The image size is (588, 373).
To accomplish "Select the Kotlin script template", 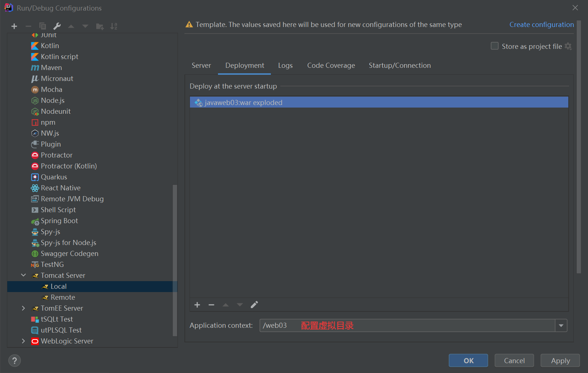I will coord(92,57).
